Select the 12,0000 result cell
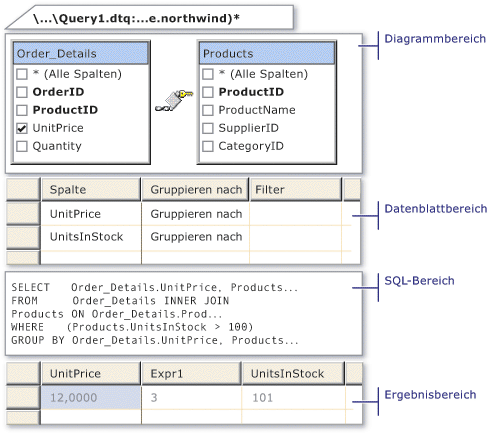The image size is (489, 433). 91,398
